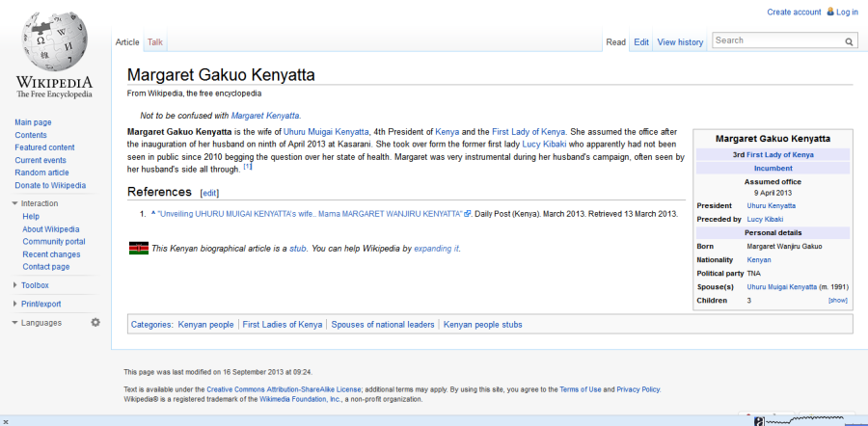Click the TNA political party value

click(753, 274)
